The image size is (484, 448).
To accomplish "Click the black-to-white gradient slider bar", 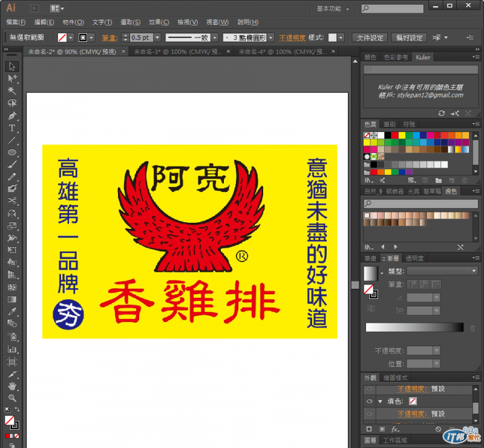I will [414, 327].
